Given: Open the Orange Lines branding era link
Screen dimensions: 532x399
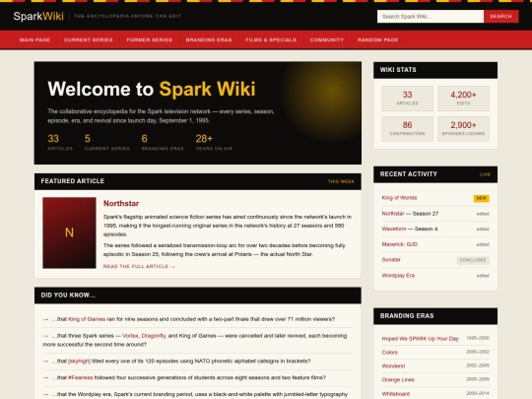Looking at the screenshot, I should click(x=398, y=379).
